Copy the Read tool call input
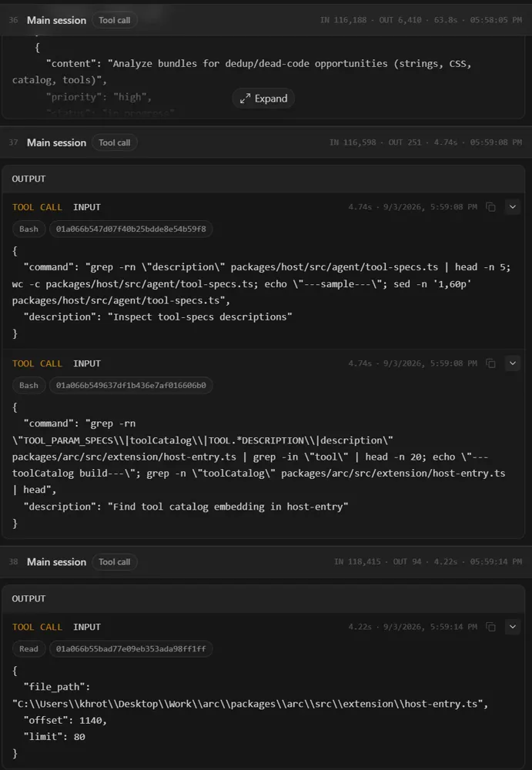 pos(490,627)
